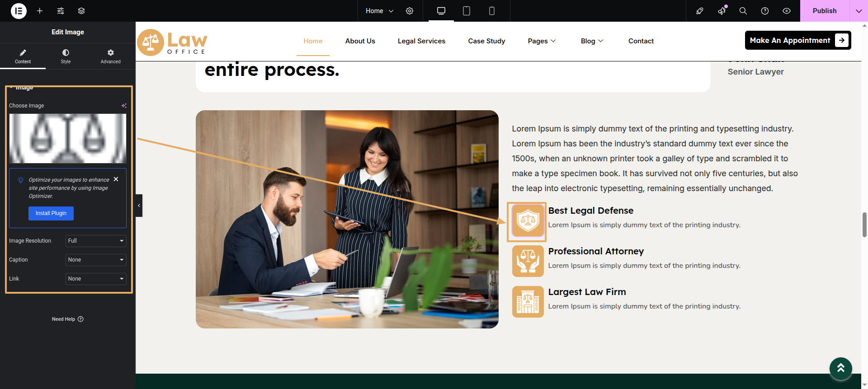Open the Finder search icon
Image resolution: width=868 pixels, height=389 pixels.
(x=743, y=11)
